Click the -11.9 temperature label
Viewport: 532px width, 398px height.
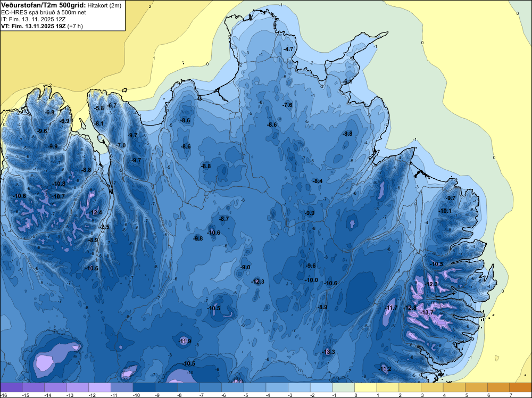click(185, 342)
